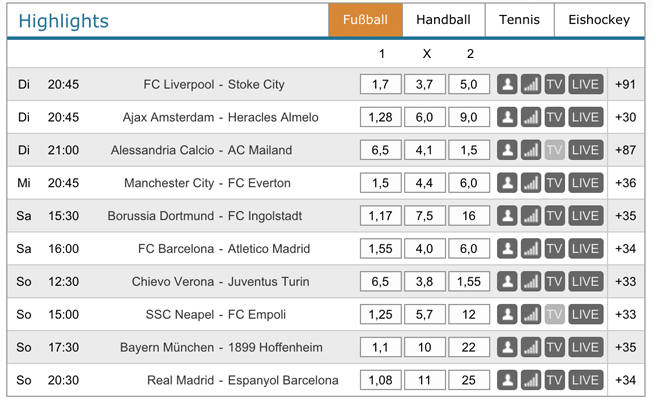Click the greyed-out TV icon for Alessandria Calcio match
This screenshot has height=400, width=652.
pos(555,150)
